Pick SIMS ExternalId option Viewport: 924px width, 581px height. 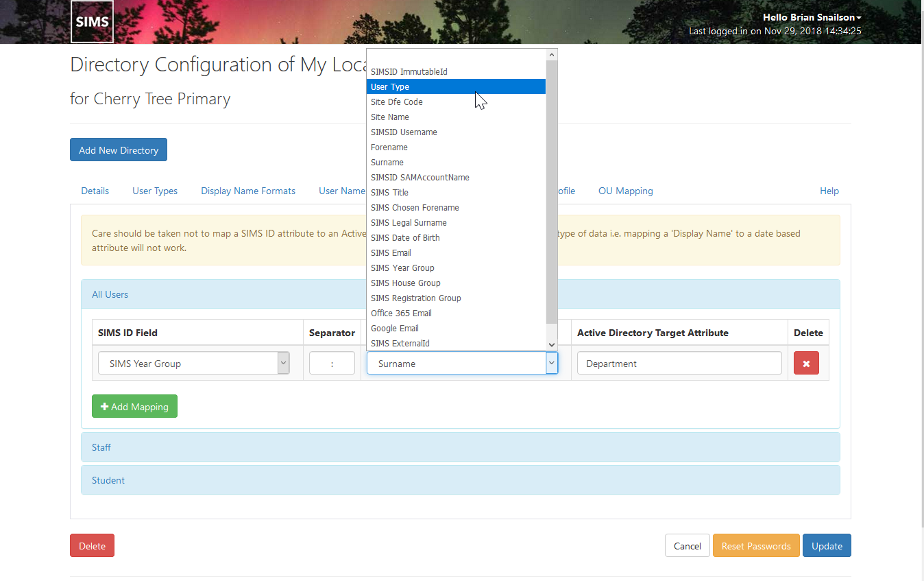click(x=456, y=343)
